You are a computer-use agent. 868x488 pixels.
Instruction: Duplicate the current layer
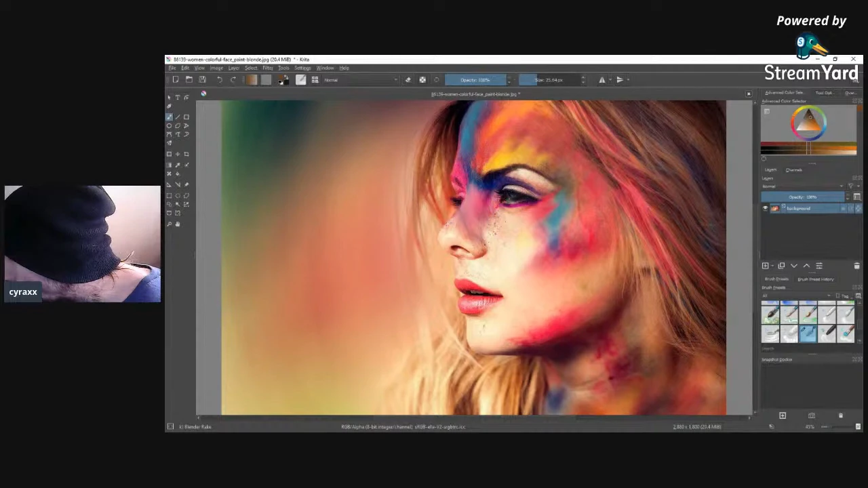(781, 266)
